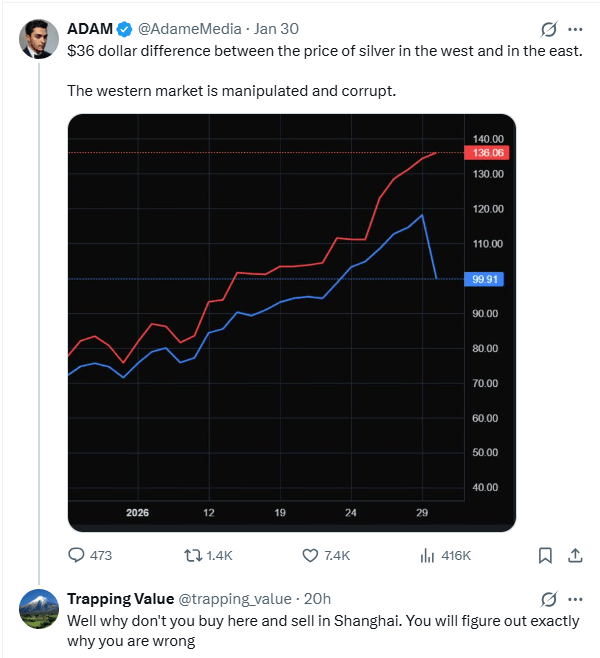Click the Grok icon on Trapping Value's reply
Screen dimensions: 600x658
click(x=548, y=600)
